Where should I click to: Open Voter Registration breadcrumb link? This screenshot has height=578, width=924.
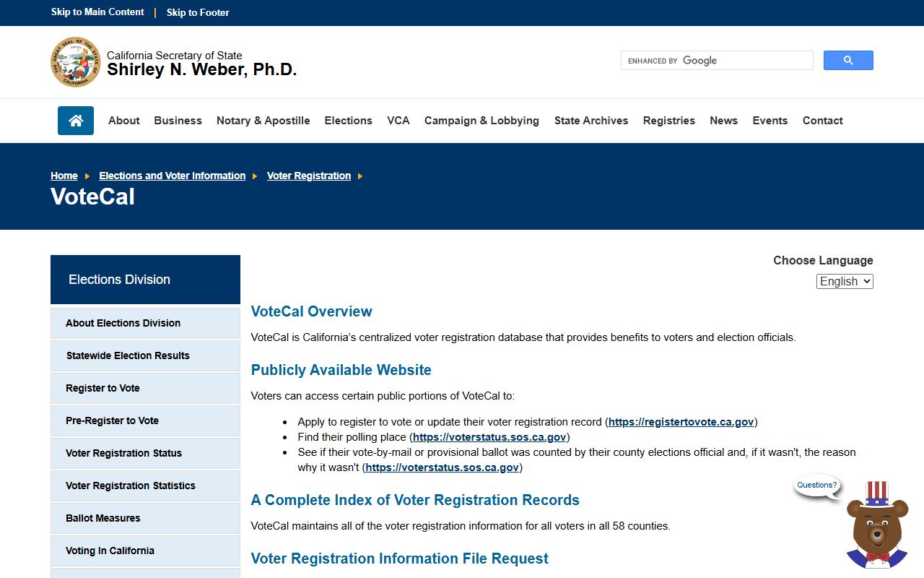tap(309, 176)
